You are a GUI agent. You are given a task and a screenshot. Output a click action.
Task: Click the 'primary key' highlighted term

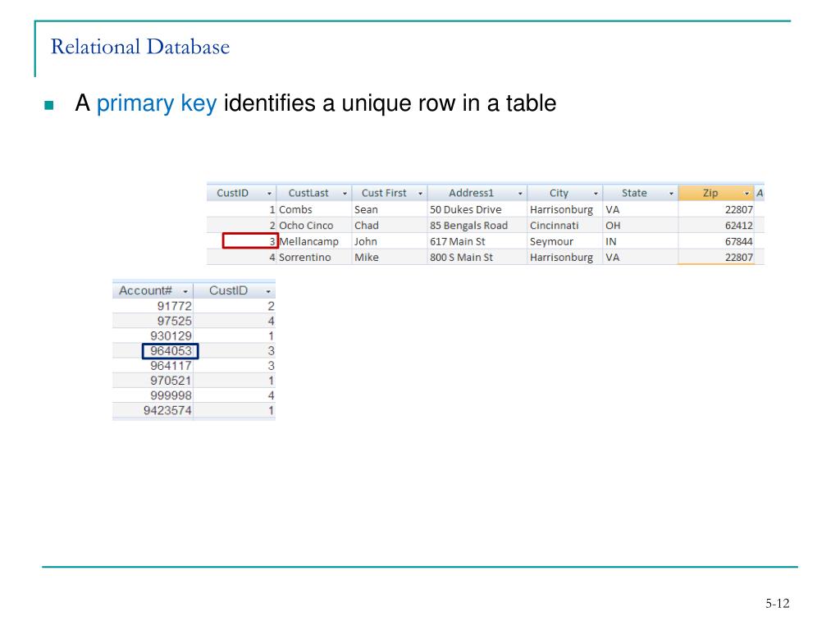pyautogui.click(x=157, y=103)
